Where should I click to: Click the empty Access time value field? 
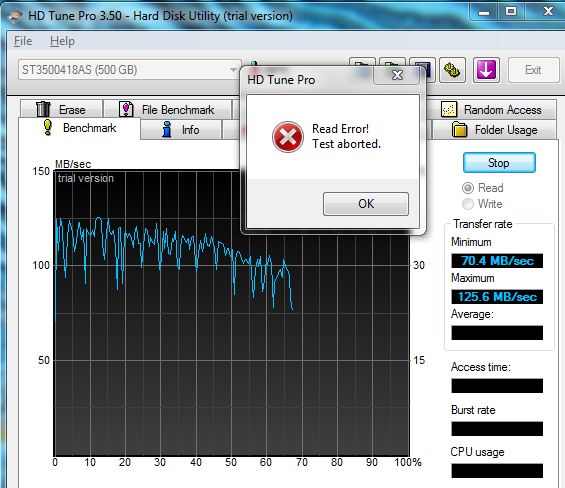point(497,386)
